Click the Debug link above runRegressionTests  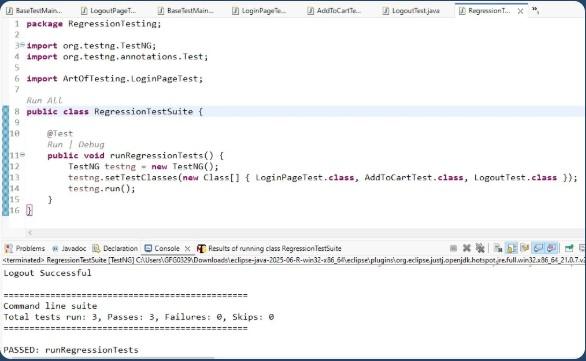[x=91, y=144]
